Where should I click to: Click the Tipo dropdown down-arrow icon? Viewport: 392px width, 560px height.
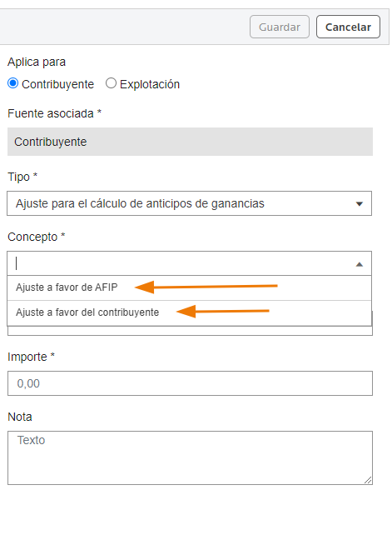click(x=360, y=204)
